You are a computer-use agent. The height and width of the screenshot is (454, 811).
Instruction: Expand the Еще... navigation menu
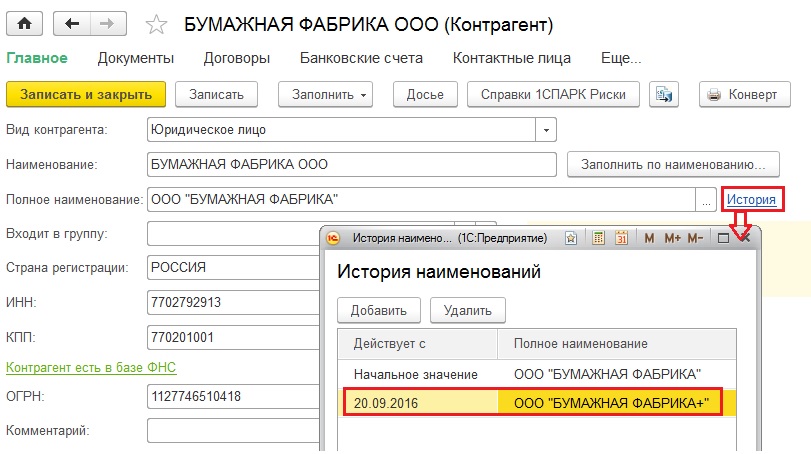pyautogui.click(x=621, y=58)
